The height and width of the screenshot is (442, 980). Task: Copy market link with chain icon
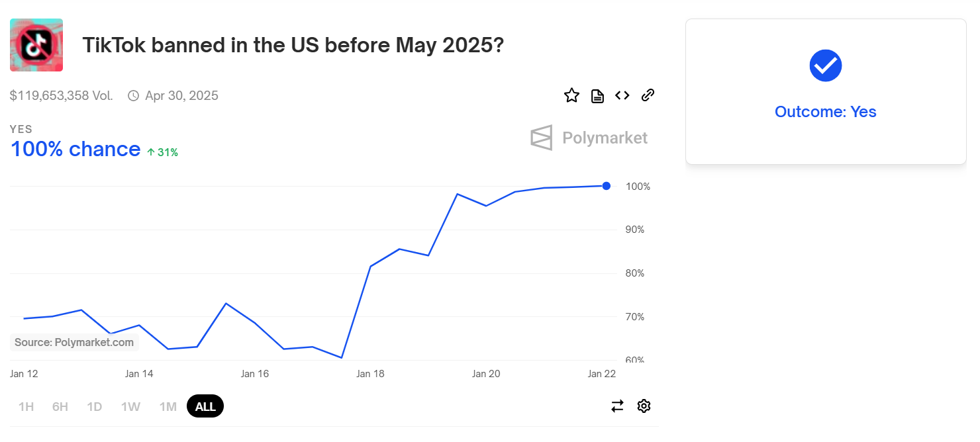pos(648,95)
